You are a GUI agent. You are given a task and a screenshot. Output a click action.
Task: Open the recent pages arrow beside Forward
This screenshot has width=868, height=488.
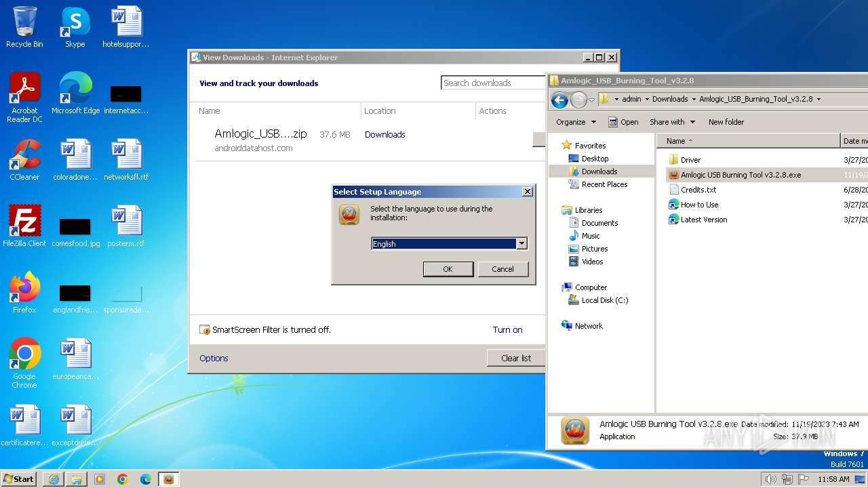(x=591, y=100)
